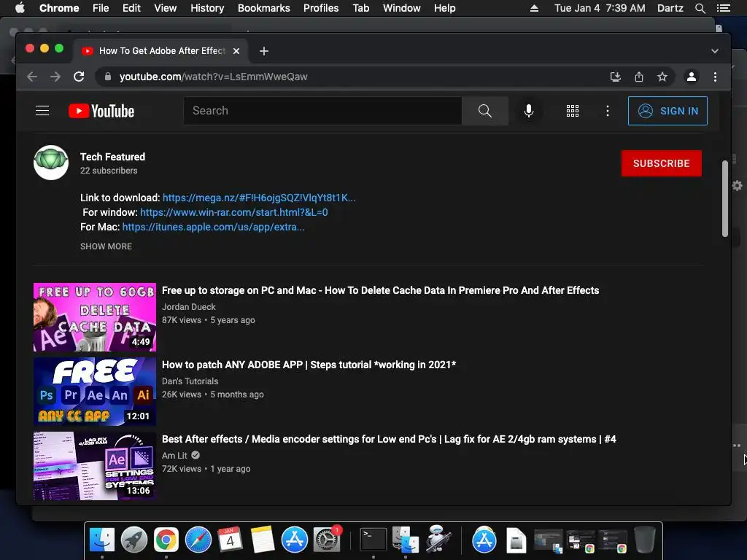
Task: Open Notes from the Dock
Action: pos(262,540)
